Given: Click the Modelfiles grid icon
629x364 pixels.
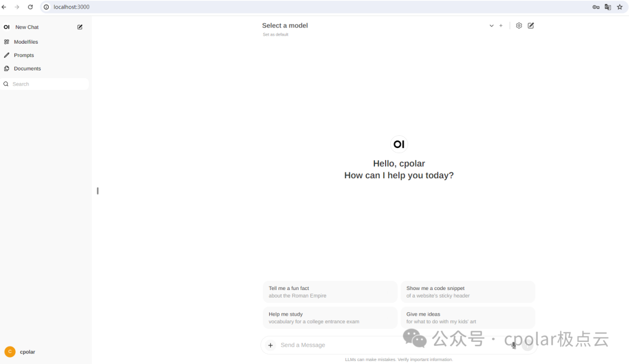Looking at the screenshot, I should [x=6, y=42].
